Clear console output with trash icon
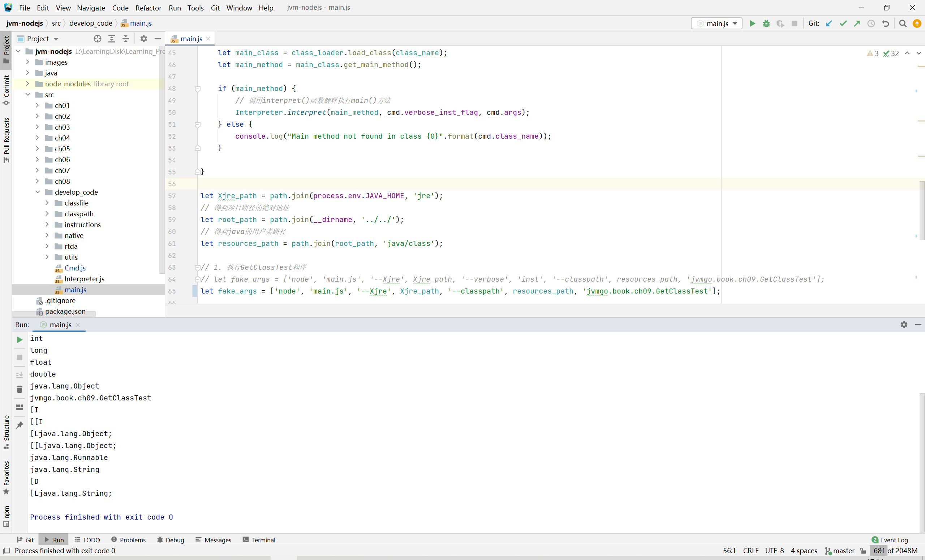Image resolution: width=925 pixels, height=560 pixels. [20, 389]
